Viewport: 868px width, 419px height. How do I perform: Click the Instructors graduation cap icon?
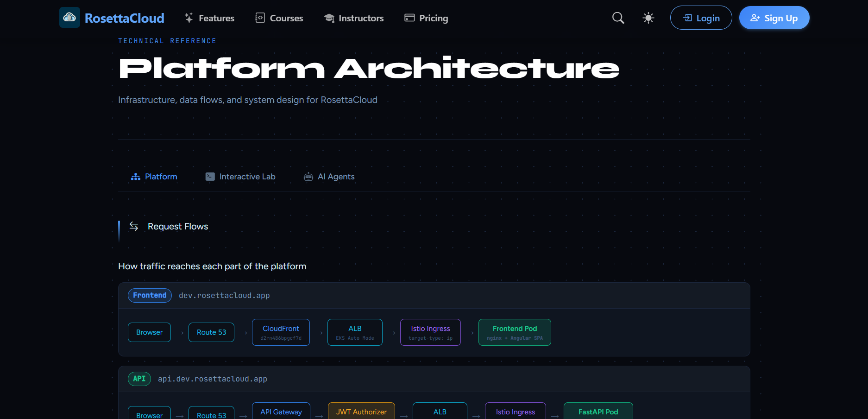tap(329, 18)
